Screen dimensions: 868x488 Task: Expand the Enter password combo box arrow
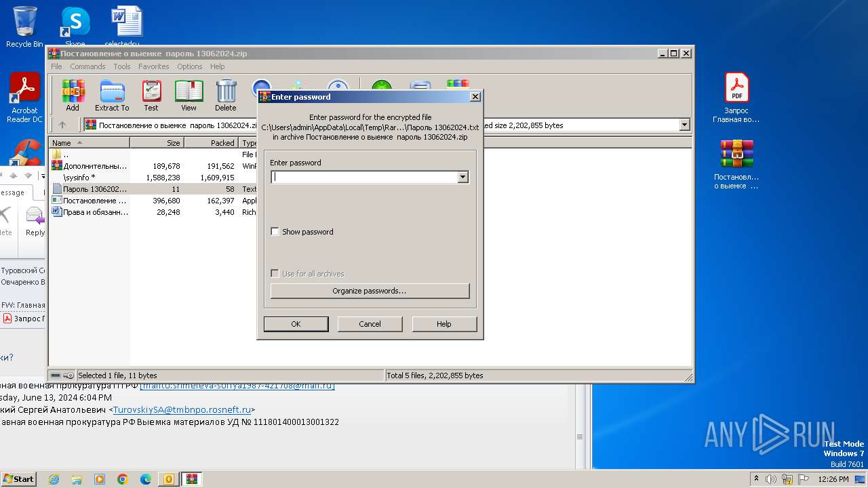click(462, 177)
